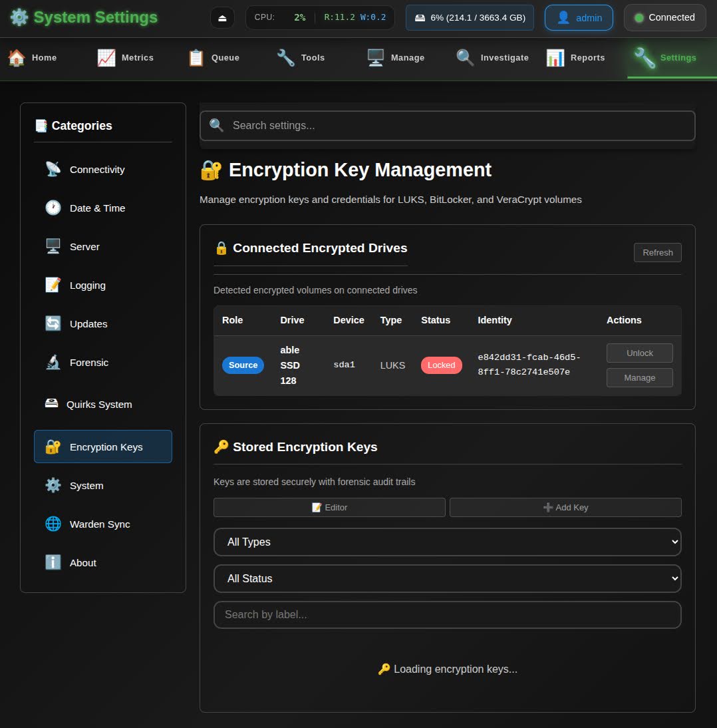
Task: Click the able SSD 128 drive name
Action: (290, 365)
